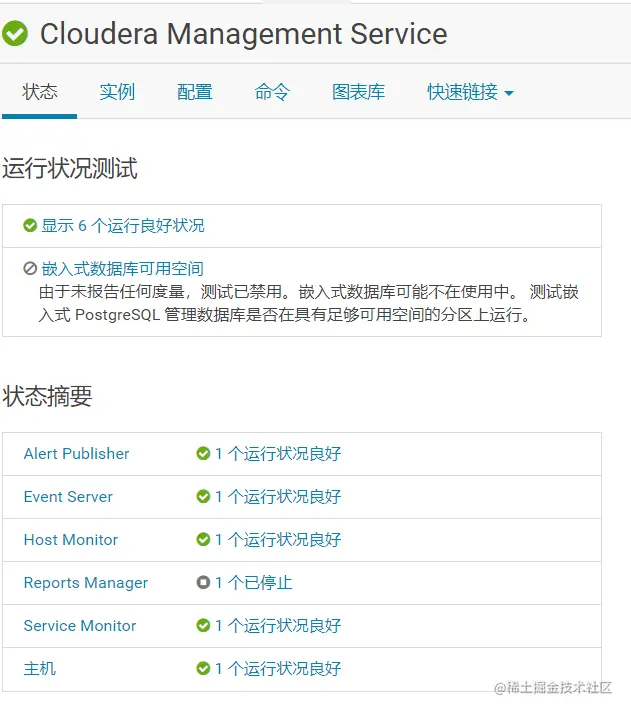Open the 主机 link

pyautogui.click(x=40, y=668)
